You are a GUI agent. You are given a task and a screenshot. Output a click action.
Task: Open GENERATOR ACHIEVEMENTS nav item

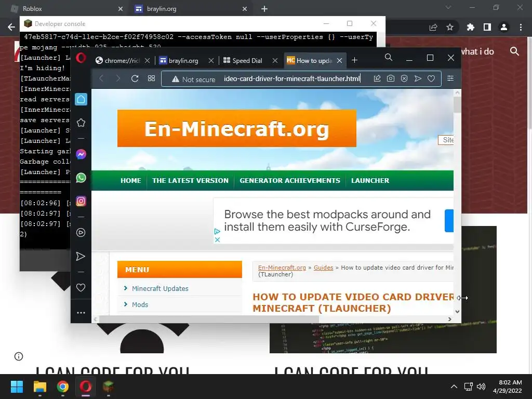point(290,180)
